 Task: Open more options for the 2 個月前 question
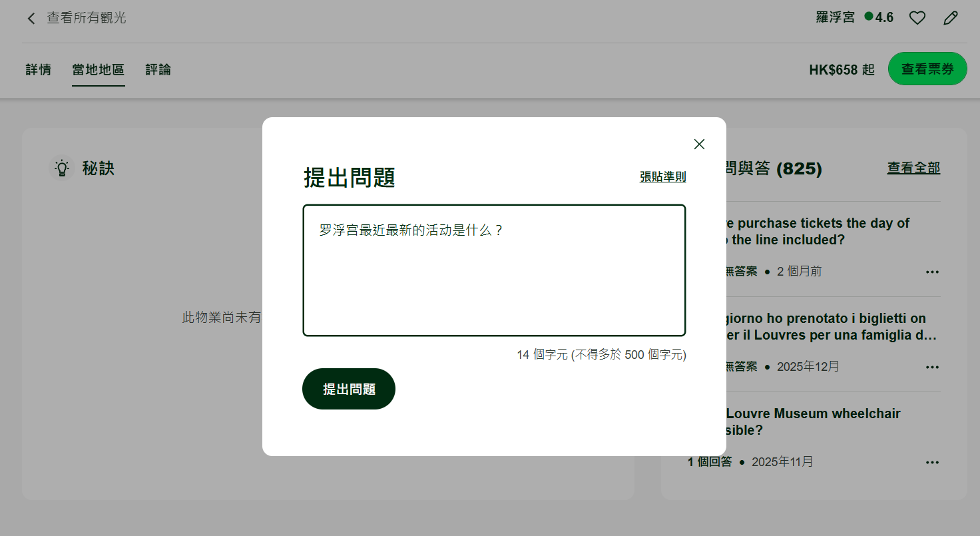(x=932, y=272)
